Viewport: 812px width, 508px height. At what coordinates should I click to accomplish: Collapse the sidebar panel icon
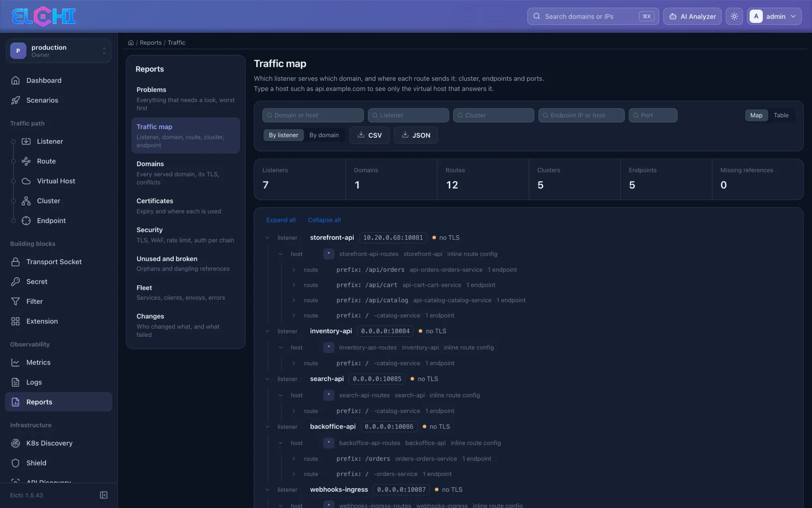tap(104, 495)
